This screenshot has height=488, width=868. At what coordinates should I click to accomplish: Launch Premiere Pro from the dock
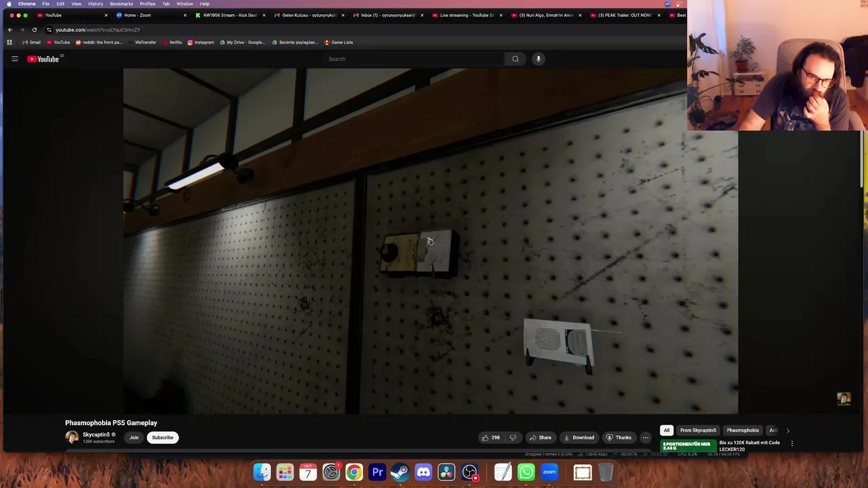(x=378, y=472)
